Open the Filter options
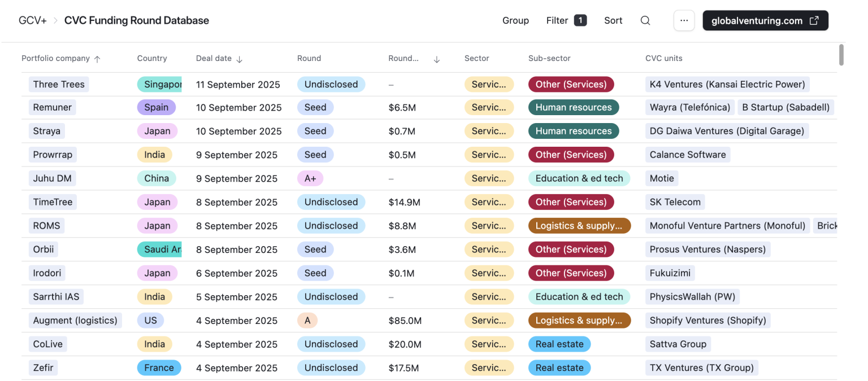This screenshot has height=381, width=868. click(x=557, y=21)
